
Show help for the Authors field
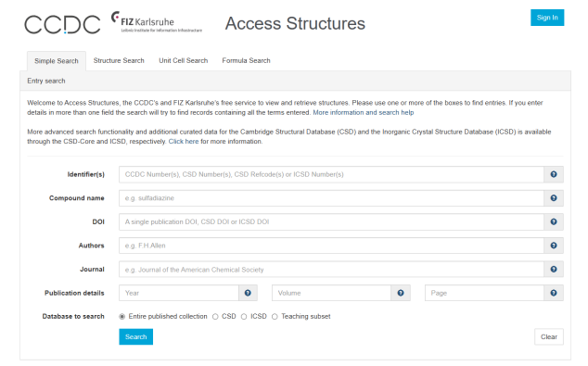554,246
